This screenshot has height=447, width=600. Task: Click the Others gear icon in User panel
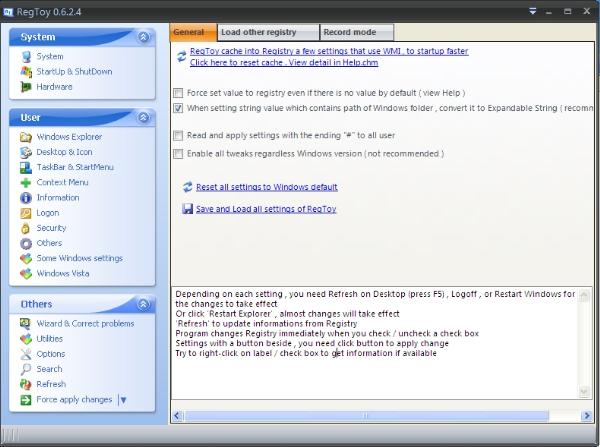[x=26, y=243]
